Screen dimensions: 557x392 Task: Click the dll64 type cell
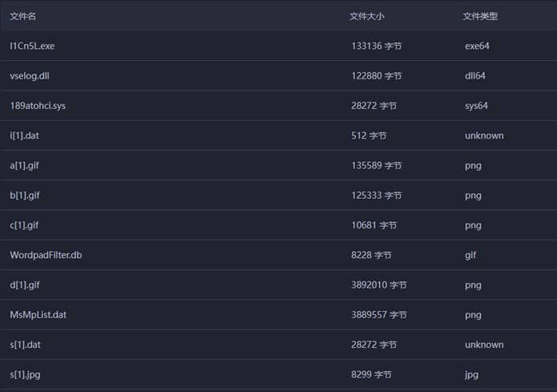click(475, 76)
